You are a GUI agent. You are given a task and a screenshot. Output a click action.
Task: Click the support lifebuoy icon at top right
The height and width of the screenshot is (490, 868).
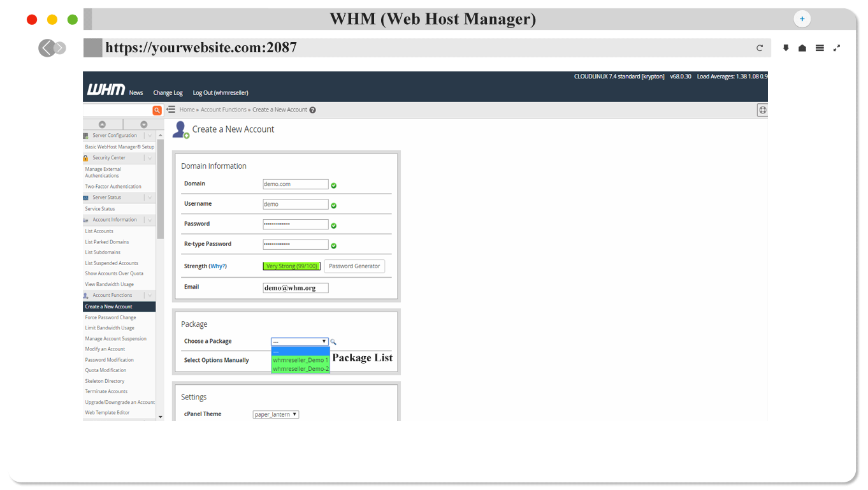tap(762, 110)
